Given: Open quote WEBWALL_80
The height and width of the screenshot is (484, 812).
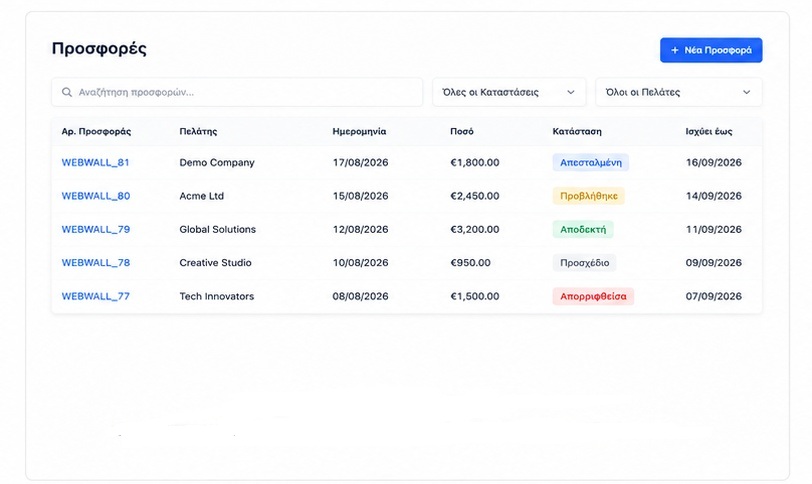Looking at the screenshot, I should point(96,196).
